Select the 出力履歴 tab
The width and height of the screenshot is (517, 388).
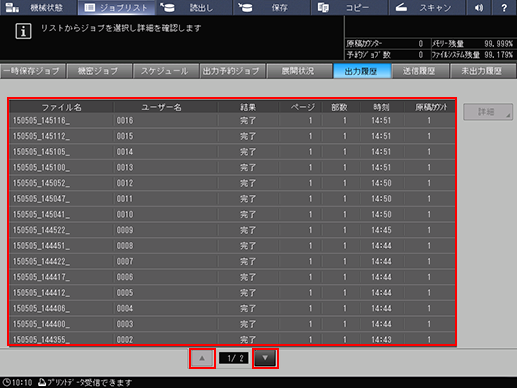362,71
